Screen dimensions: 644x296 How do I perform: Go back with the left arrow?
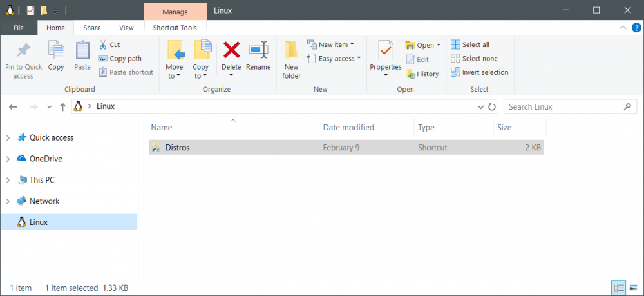pyautogui.click(x=13, y=107)
